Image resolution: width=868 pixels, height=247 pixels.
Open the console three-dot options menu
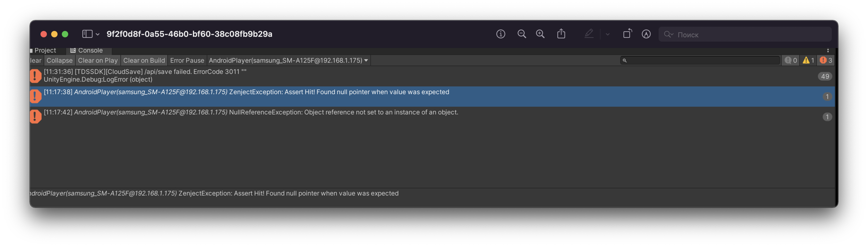point(828,51)
